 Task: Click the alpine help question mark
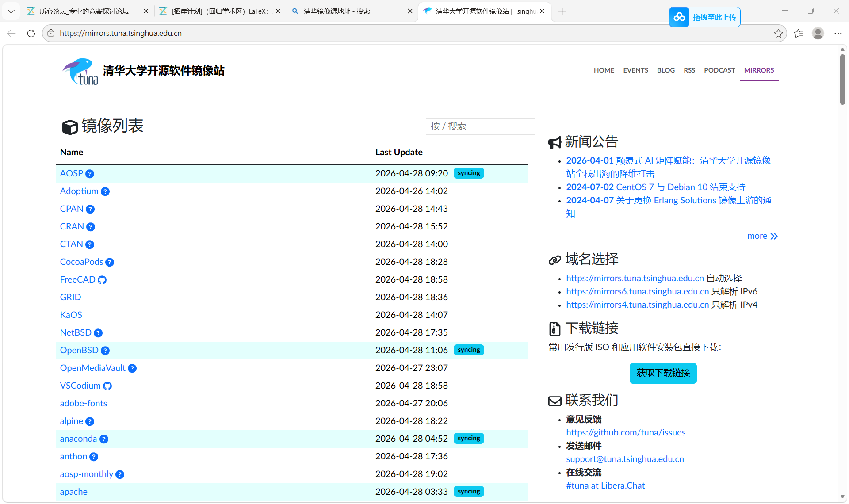(x=90, y=421)
